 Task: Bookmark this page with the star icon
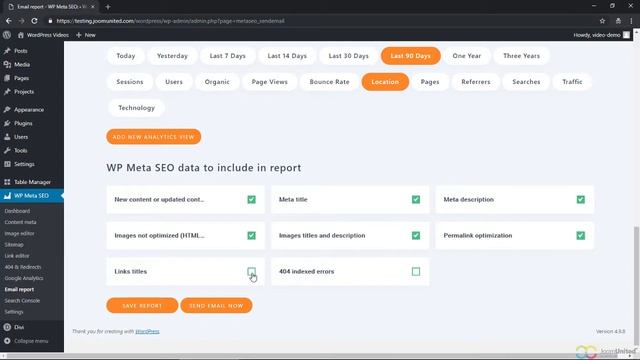[x=602, y=21]
